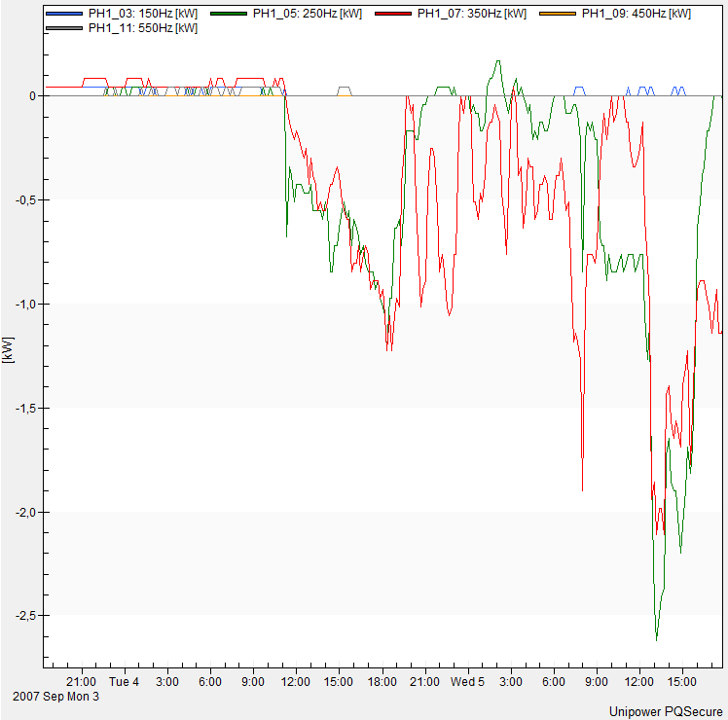Click the Unipower PQSecure text
The width and height of the screenshot is (728, 720).
point(666,711)
